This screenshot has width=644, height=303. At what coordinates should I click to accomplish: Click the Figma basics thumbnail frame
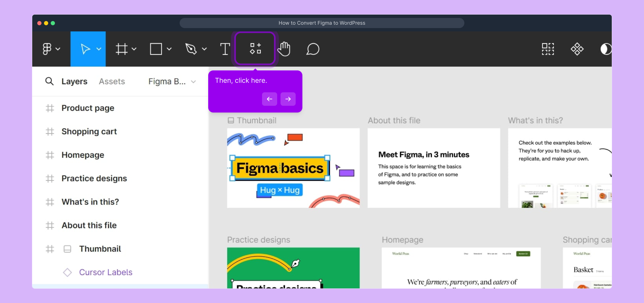(293, 168)
